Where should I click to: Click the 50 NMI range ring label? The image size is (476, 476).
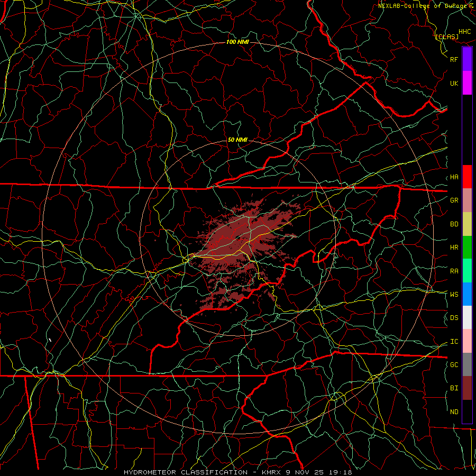pos(237,140)
